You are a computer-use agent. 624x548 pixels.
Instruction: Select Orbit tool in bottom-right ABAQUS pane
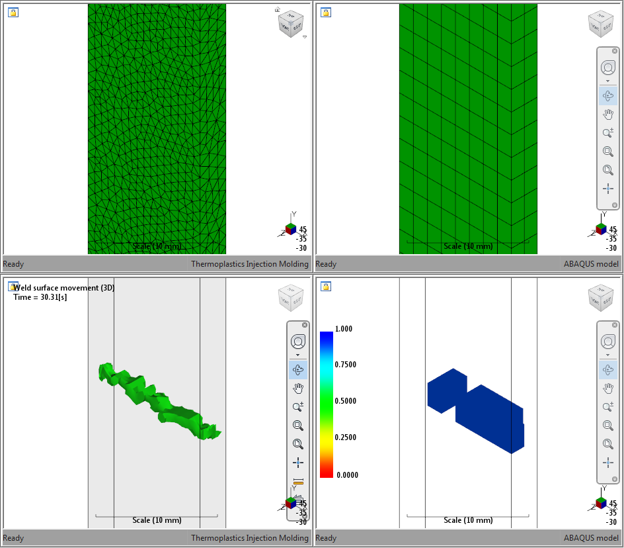click(608, 370)
